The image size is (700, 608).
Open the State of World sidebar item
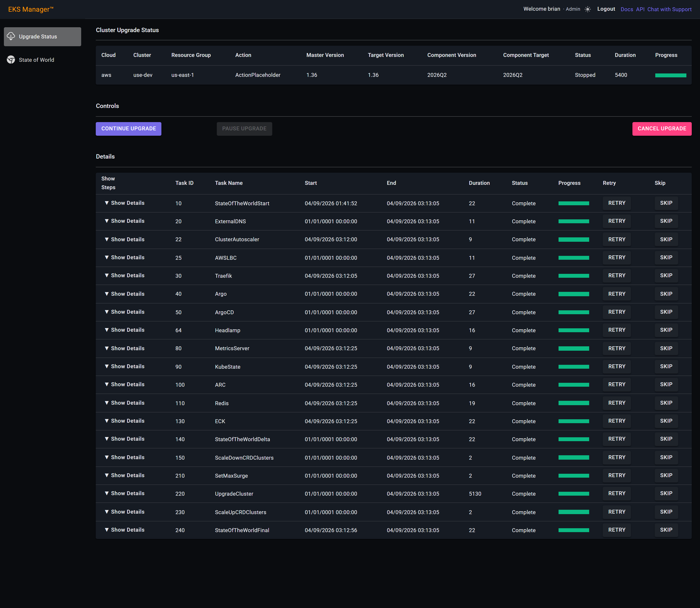tap(42, 60)
